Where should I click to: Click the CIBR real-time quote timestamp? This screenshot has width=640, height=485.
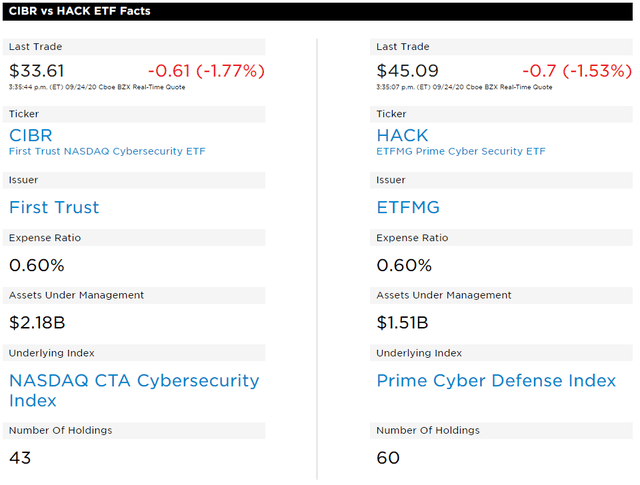click(97, 87)
